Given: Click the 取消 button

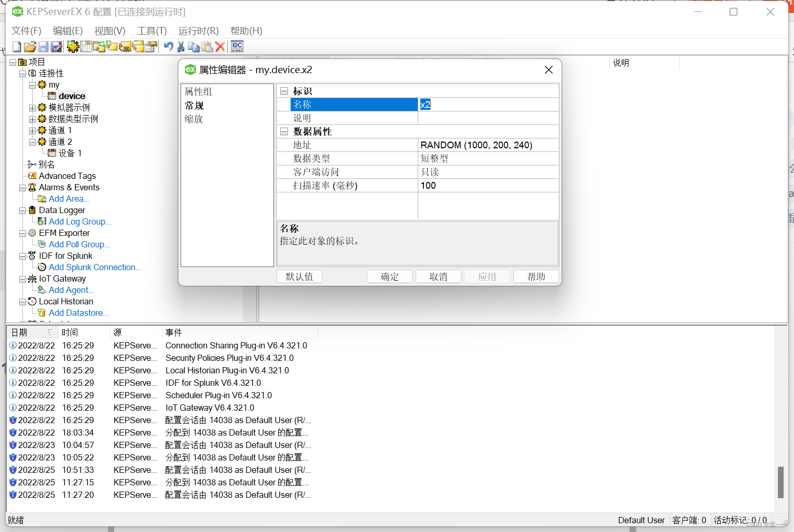Looking at the screenshot, I should 439,277.
